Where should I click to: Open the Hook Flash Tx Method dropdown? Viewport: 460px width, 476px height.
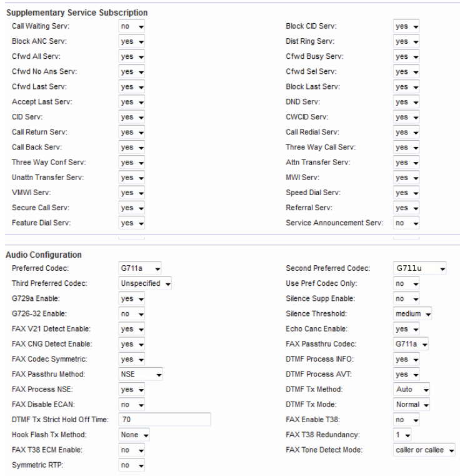[134, 435]
